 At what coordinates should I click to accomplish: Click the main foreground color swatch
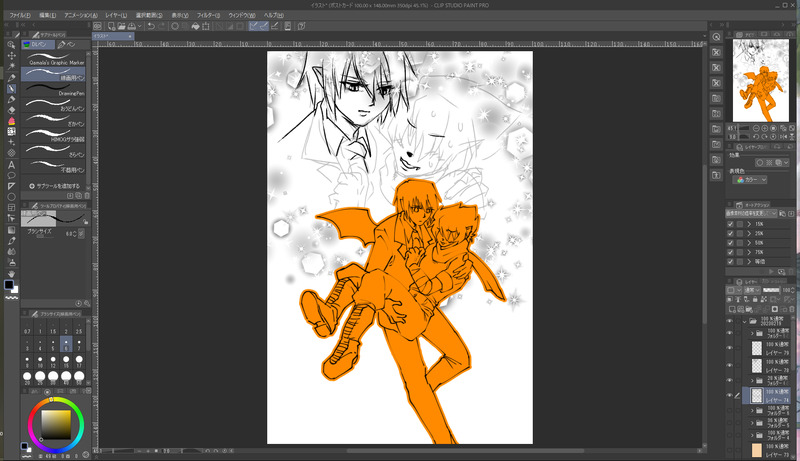9,285
